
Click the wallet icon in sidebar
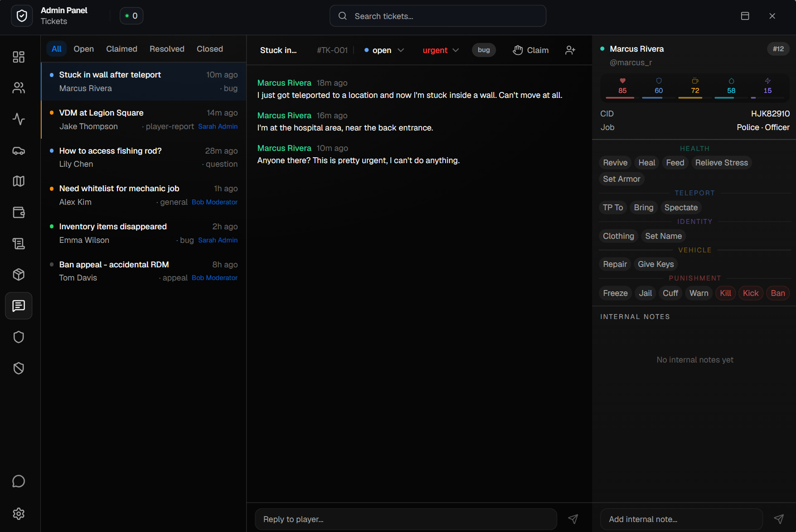(x=19, y=213)
